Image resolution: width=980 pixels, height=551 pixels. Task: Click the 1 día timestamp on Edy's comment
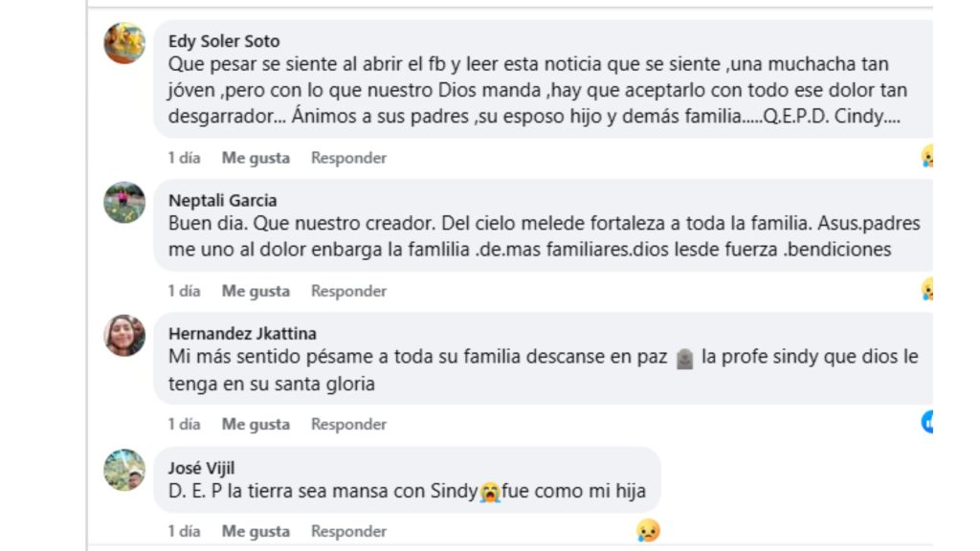coord(184,157)
